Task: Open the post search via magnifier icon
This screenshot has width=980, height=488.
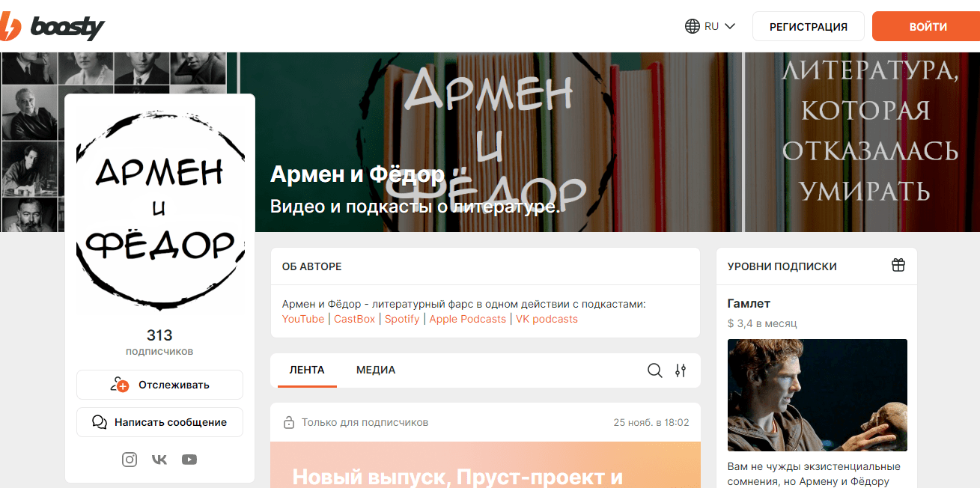Action: click(654, 370)
